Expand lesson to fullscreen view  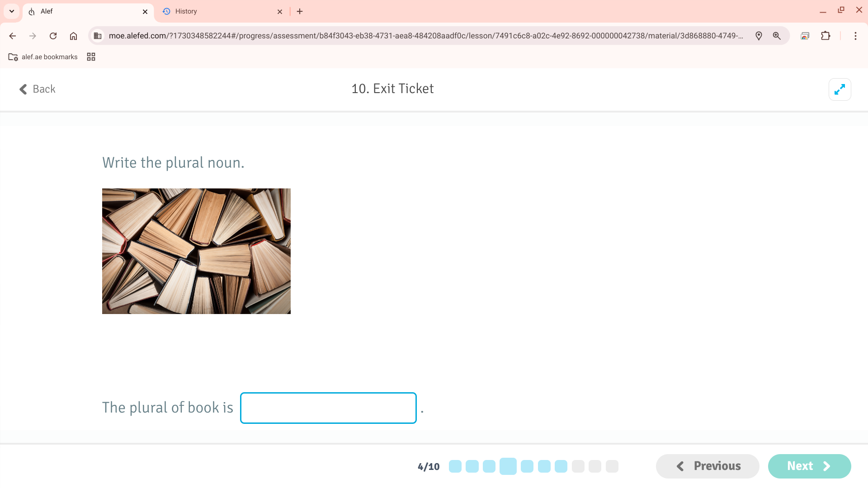coord(840,89)
